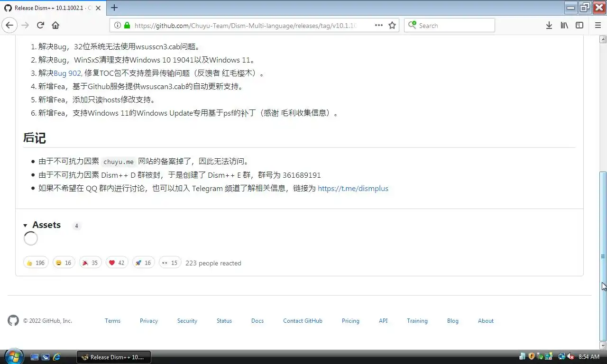Select the Release Dism++ browser tab
The height and width of the screenshot is (364, 607).
[52, 8]
